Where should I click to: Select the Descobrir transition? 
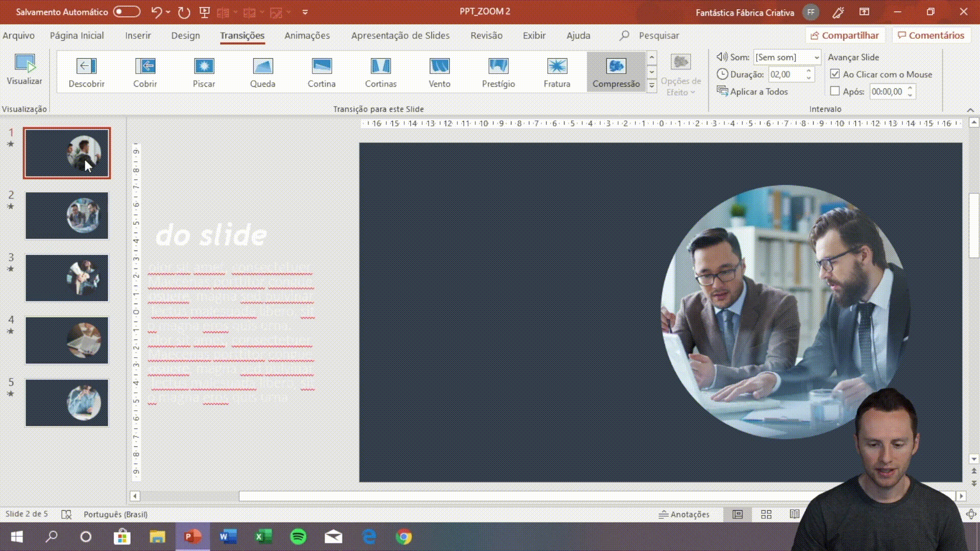tap(86, 72)
